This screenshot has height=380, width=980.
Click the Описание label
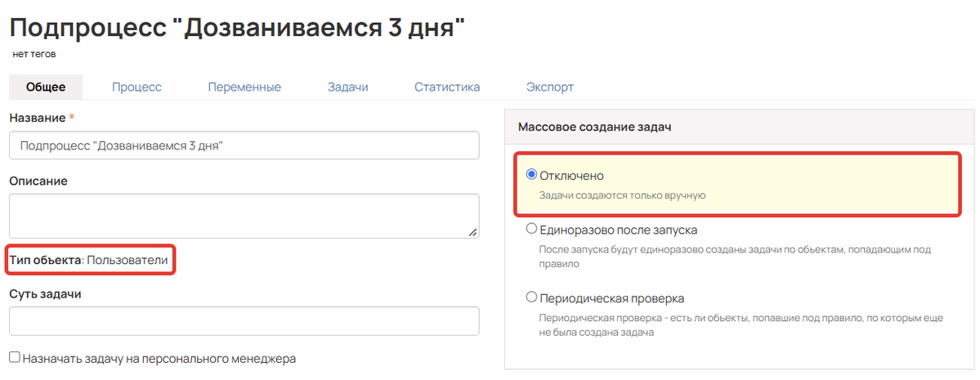38,181
